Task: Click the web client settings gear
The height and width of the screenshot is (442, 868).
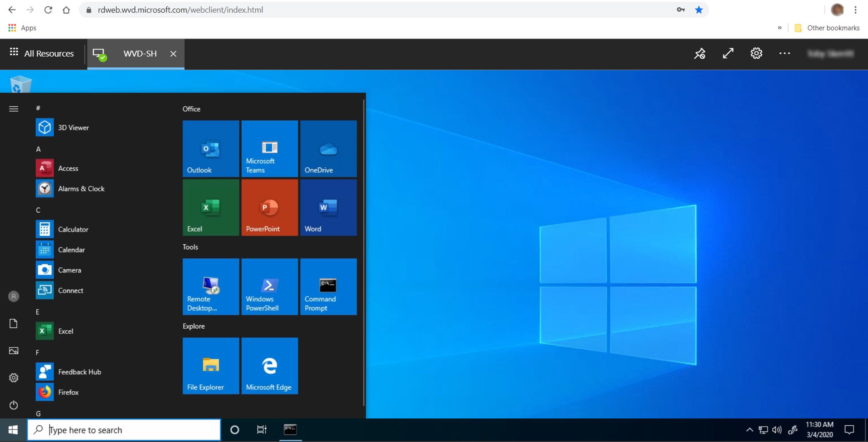Action: 756,54
